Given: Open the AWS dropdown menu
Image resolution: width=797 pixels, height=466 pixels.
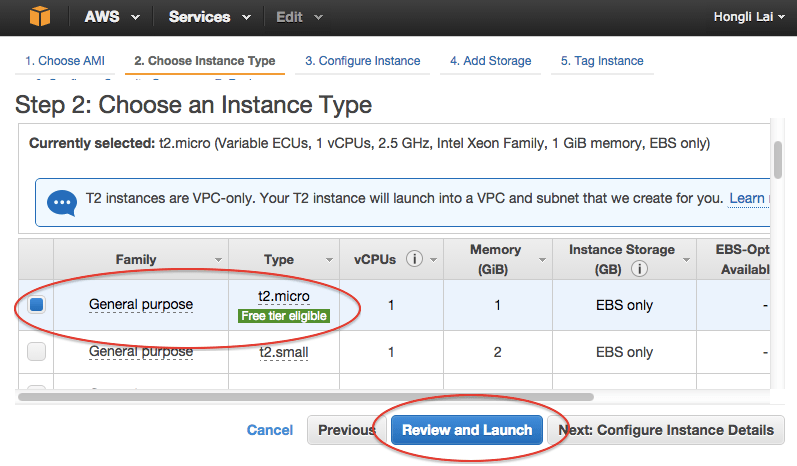Looking at the screenshot, I should 112,17.
